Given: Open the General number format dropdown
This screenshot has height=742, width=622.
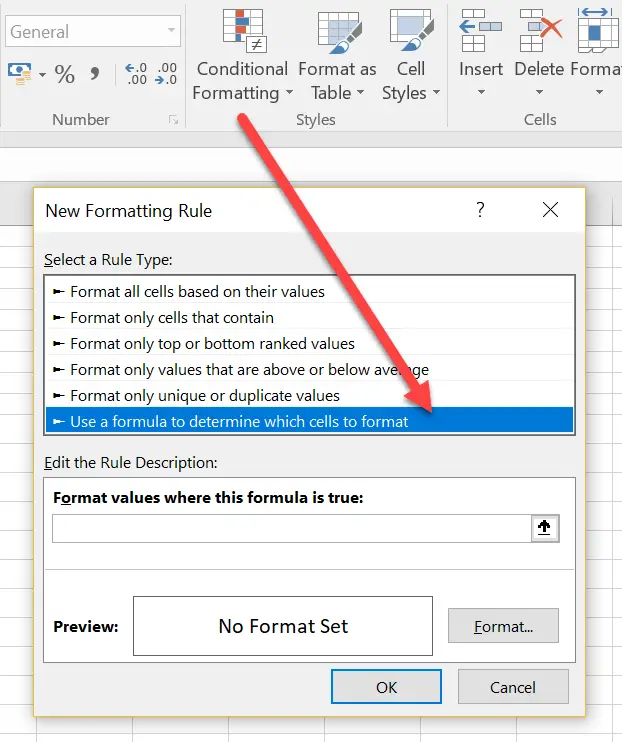Looking at the screenshot, I should [171, 31].
